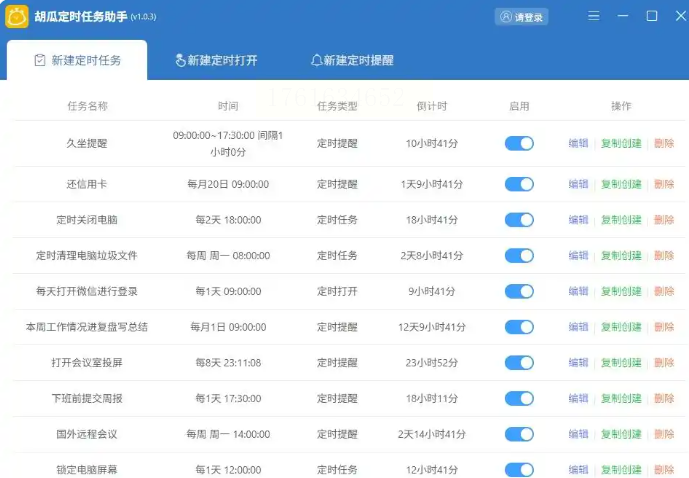Edit the 久坐提醒 task
Viewport: 689px width, 478px height.
tap(578, 143)
